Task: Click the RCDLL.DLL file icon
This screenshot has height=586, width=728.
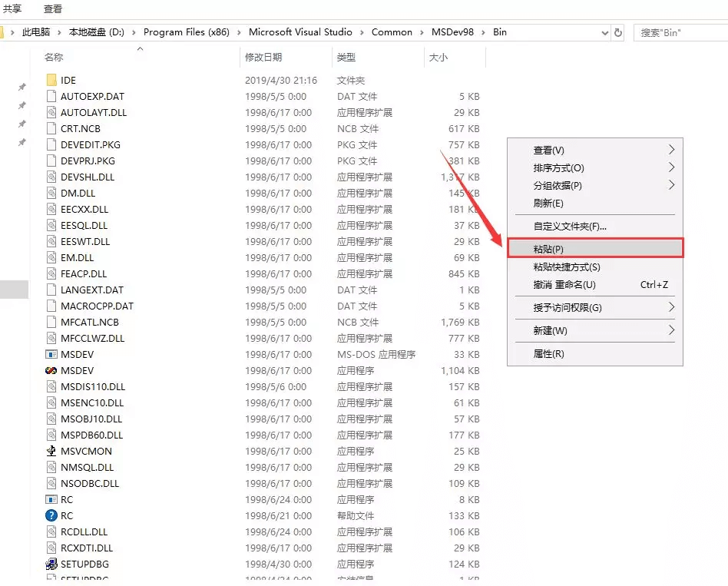Action: [51, 531]
